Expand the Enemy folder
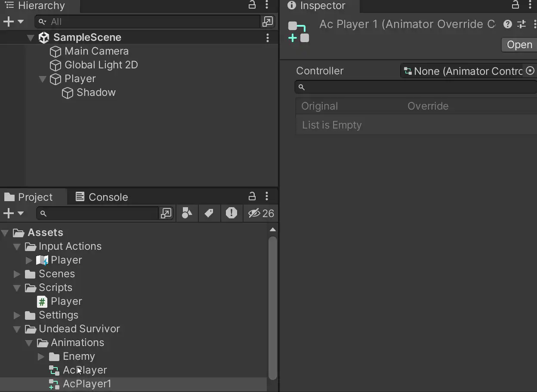Screen dimensions: 537x392 [x=41, y=357]
